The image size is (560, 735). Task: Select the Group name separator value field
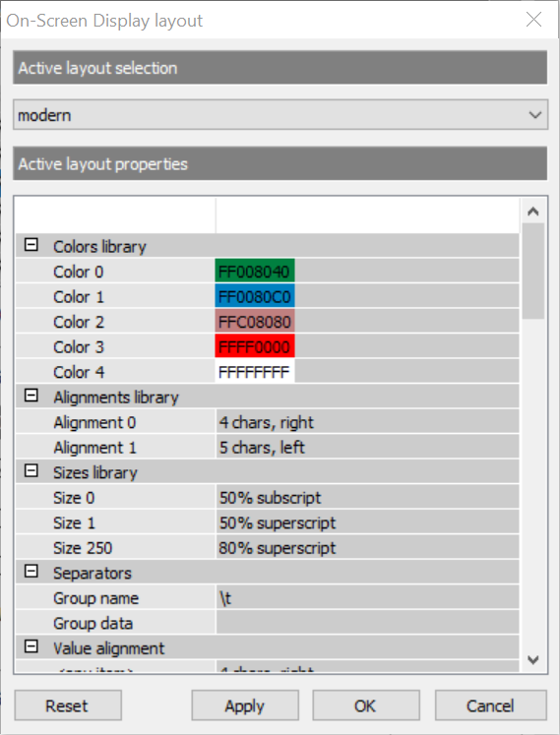pos(367,598)
